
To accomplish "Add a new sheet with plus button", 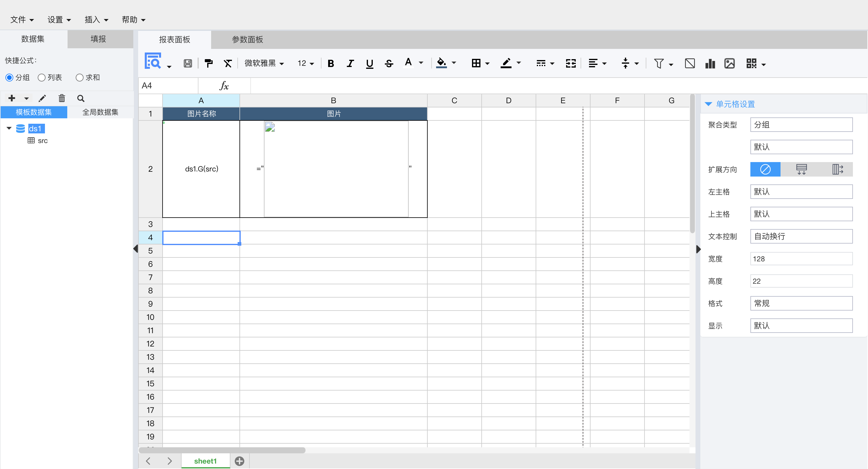I will tap(239, 461).
